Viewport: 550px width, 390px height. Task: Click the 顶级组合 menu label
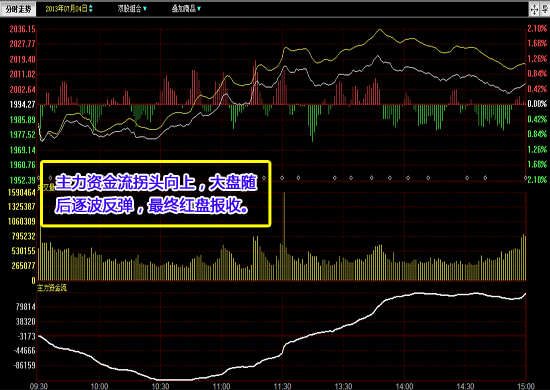[x=129, y=9]
